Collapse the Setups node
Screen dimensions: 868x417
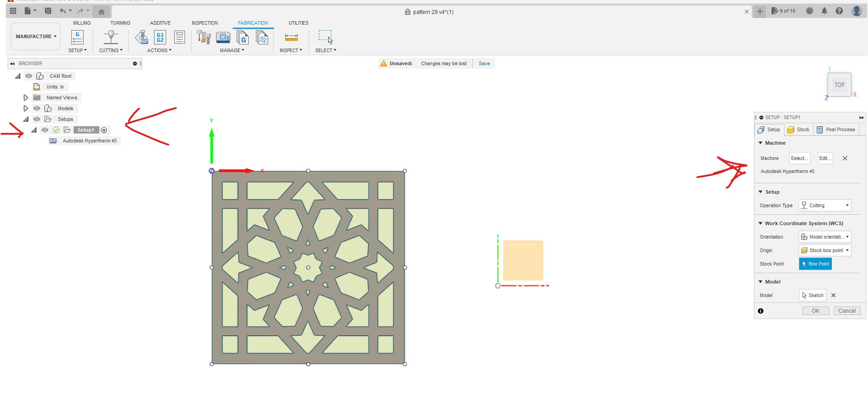coord(26,119)
